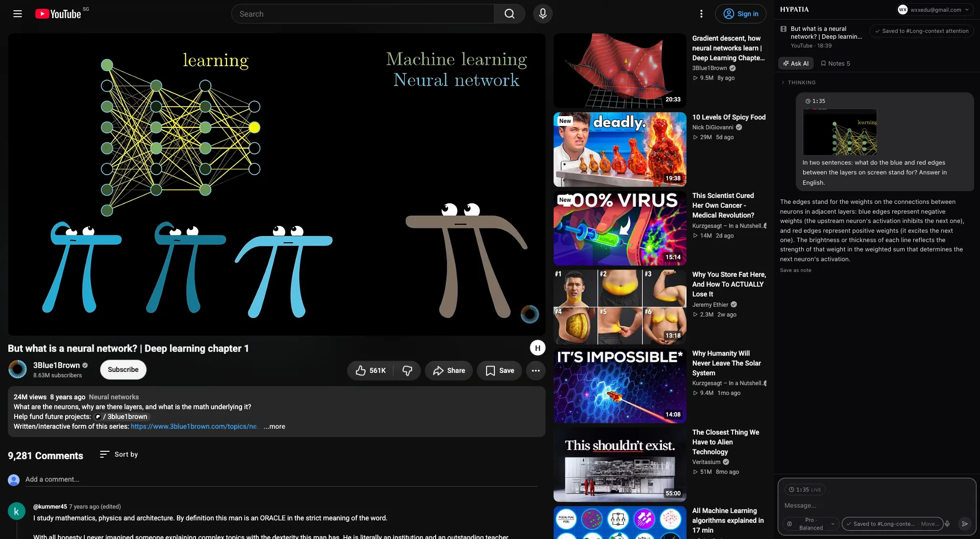Click the verified badge next to Jeremy Ethier
The width and height of the screenshot is (980, 539).
click(x=734, y=305)
